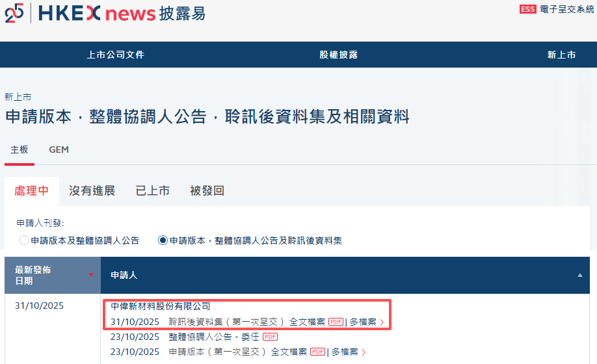
Task: Click the red ESS icon
Action: coord(527,9)
